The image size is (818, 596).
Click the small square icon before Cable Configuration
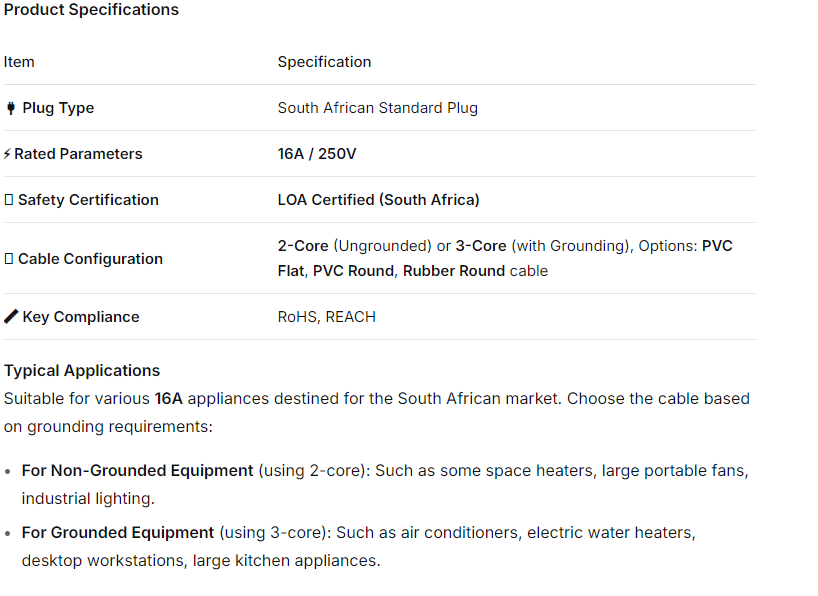(x=8, y=259)
